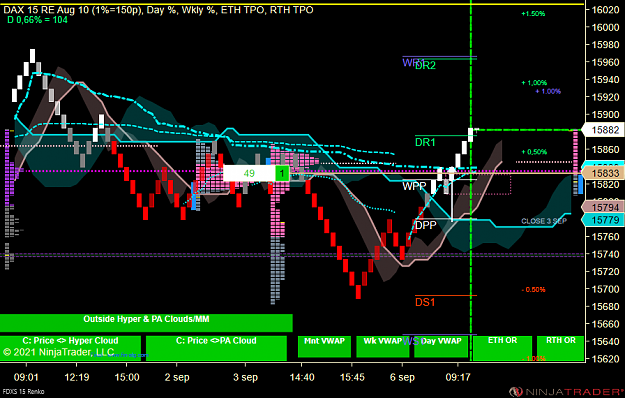
Task: Click the CLOSE 3 SEP label
Action: click(544, 221)
